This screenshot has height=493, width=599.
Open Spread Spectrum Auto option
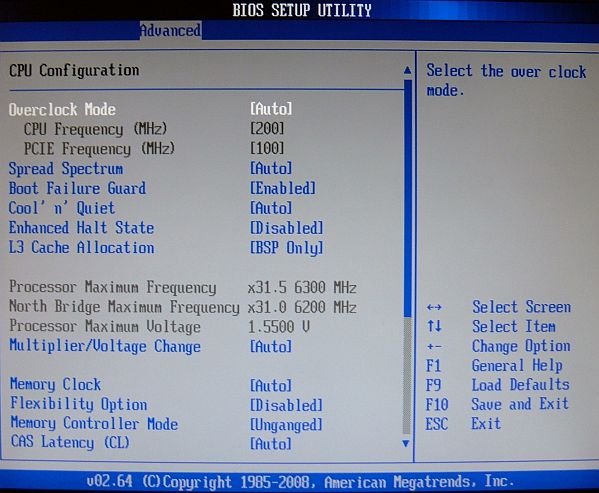(x=271, y=168)
